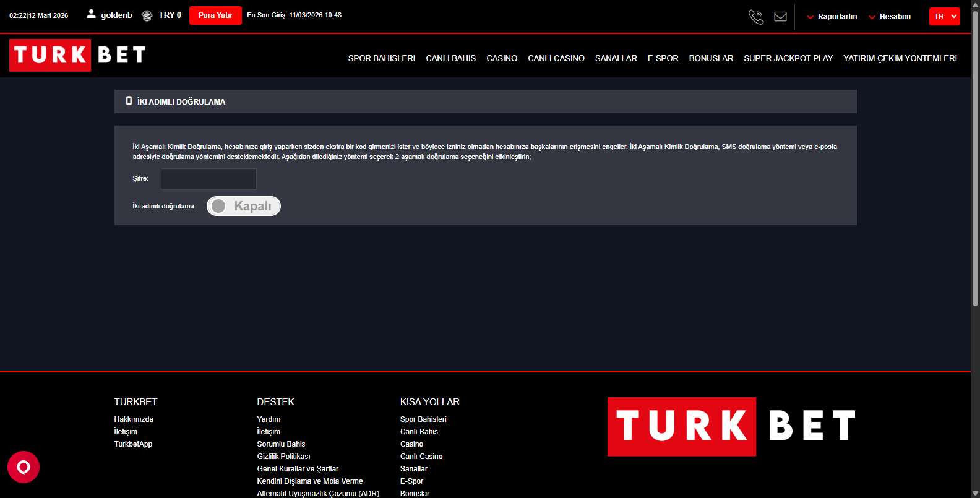The width and height of the screenshot is (980, 498).
Task: Open the envelope messages icon
Action: click(x=781, y=17)
